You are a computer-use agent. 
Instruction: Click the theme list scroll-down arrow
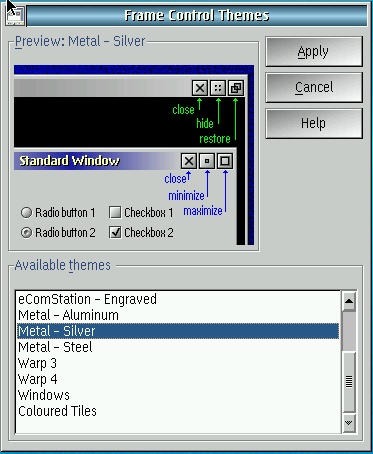[x=349, y=423]
